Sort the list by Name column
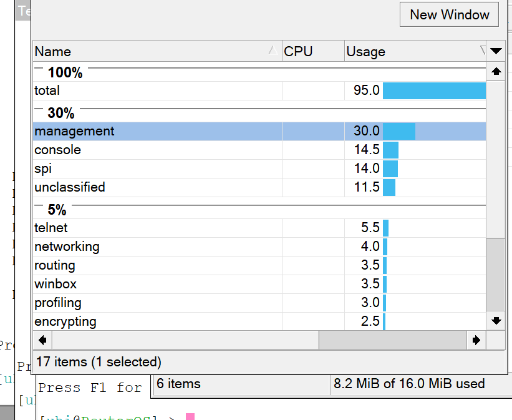512x420 pixels. point(156,52)
